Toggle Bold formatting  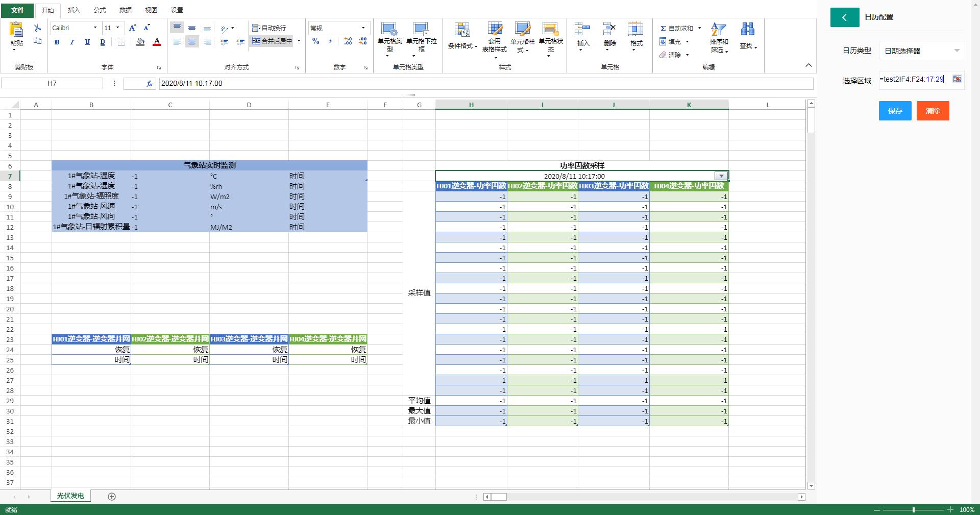pos(57,42)
